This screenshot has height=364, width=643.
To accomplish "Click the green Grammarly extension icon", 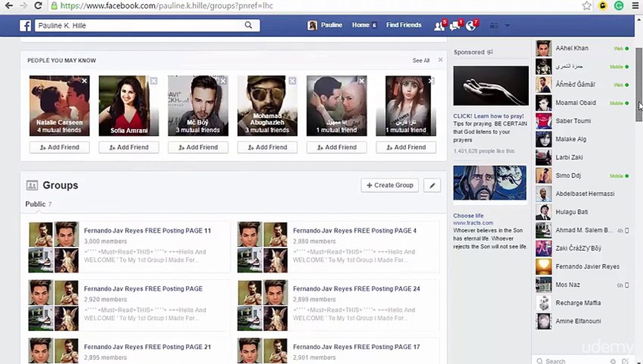I will click(x=619, y=6).
